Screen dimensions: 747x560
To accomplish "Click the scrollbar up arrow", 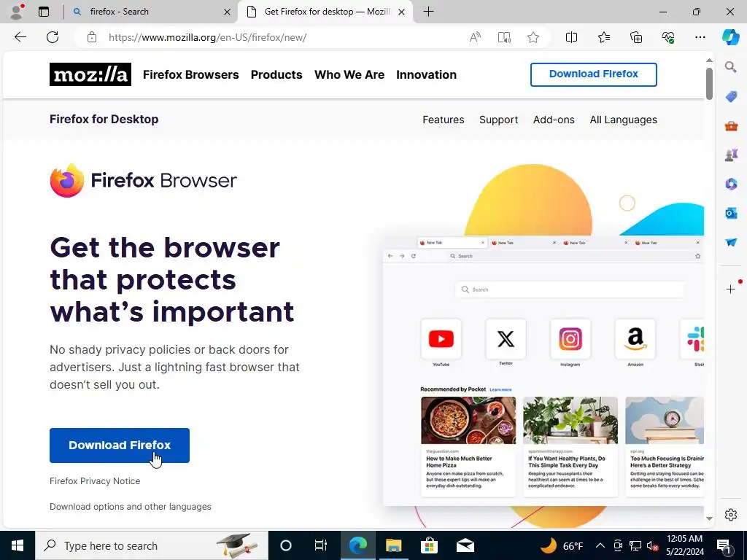I will [x=709, y=60].
